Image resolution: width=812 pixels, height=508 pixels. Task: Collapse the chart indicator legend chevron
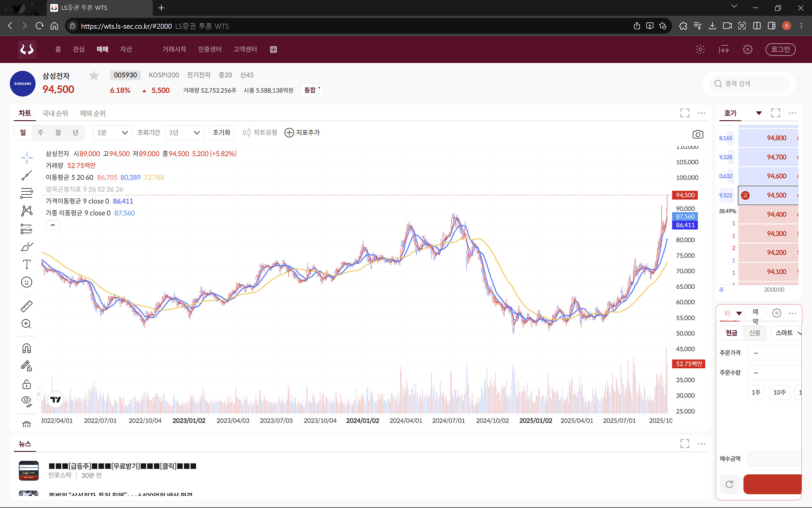53,225
